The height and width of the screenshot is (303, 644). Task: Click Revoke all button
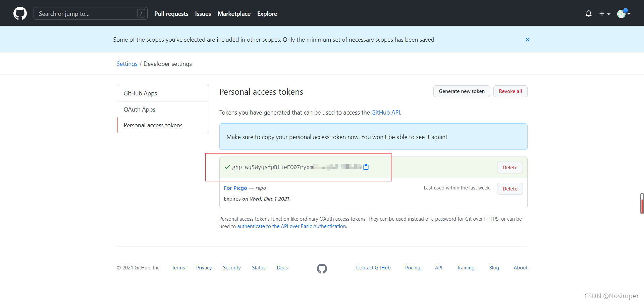(x=510, y=91)
